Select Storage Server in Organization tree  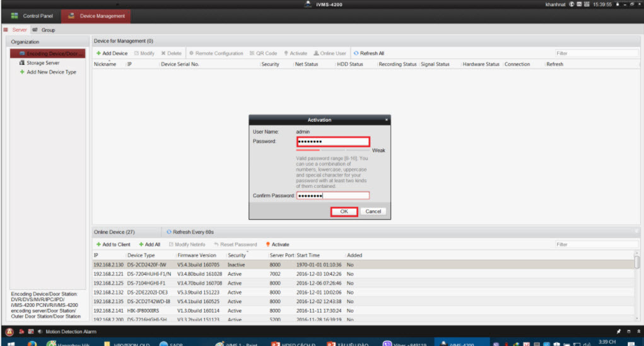tap(43, 63)
